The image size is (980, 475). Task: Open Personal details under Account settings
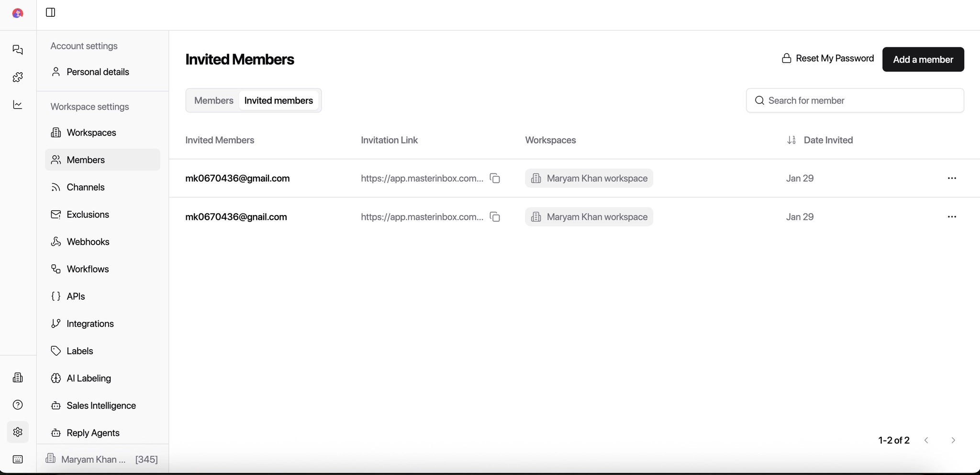(x=98, y=72)
